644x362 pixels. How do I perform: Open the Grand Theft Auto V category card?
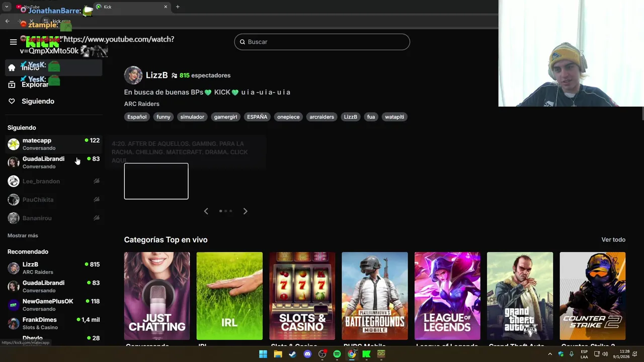(x=520, y=296)
